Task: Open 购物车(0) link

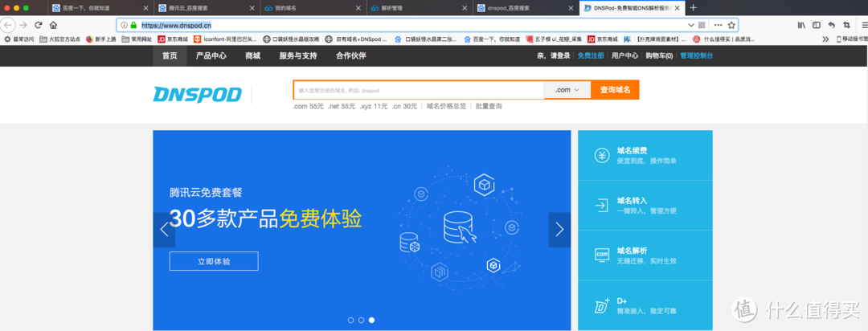Action: tap(659, 56)
